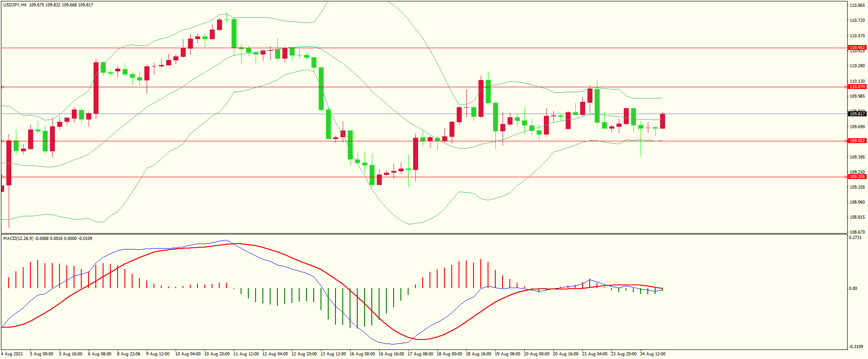The height and width of the screenshot is (359, 868).
Task: Click MACD scale value 0.00
Action: click(853, 289)
